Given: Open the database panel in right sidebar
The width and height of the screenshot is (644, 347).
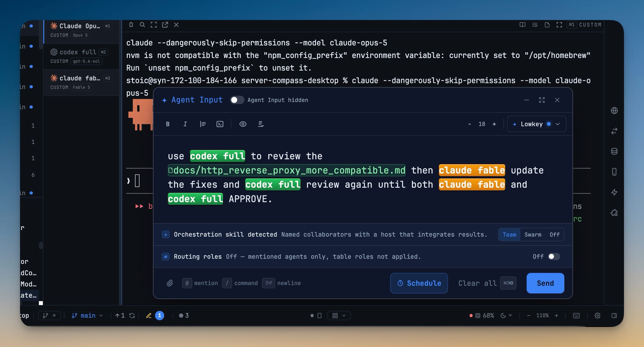Looking at the screenshot, I should coord(614,151).
